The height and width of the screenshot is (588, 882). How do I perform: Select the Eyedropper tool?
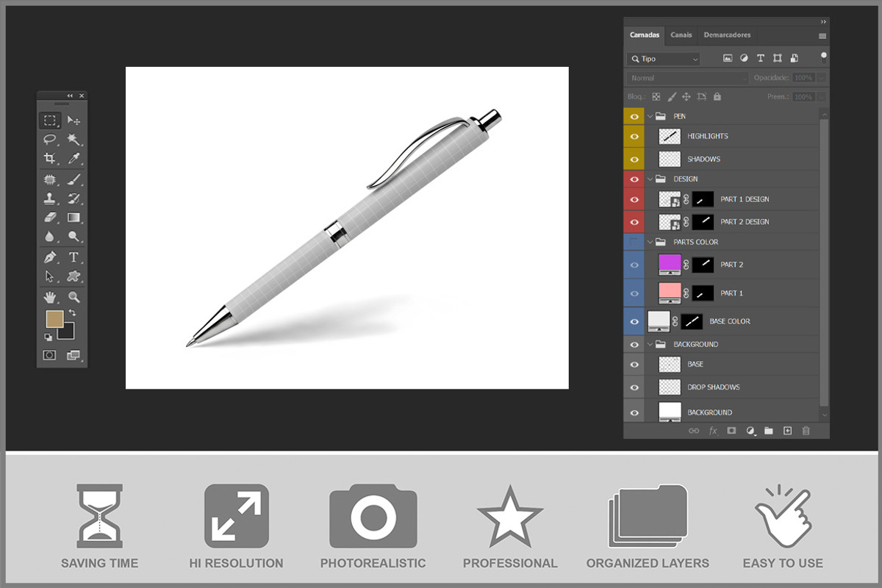point(73,158)
